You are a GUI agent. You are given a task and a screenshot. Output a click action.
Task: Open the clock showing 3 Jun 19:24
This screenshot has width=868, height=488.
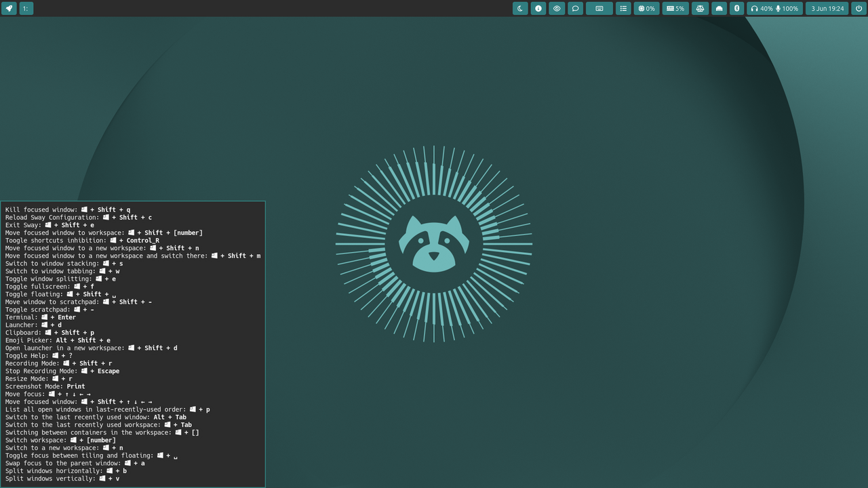(827, 9)
